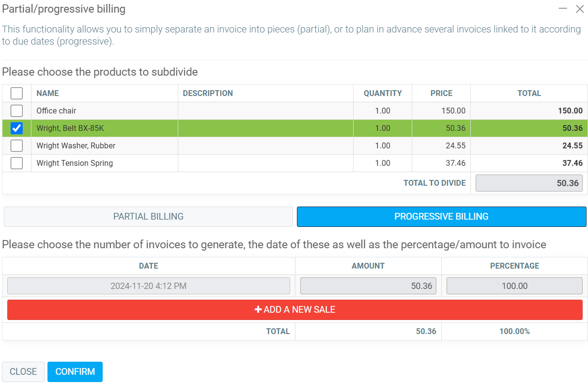This screenshot has width=588, height=384.
Task: Click the invoice Percentage field
Action: 514,286
